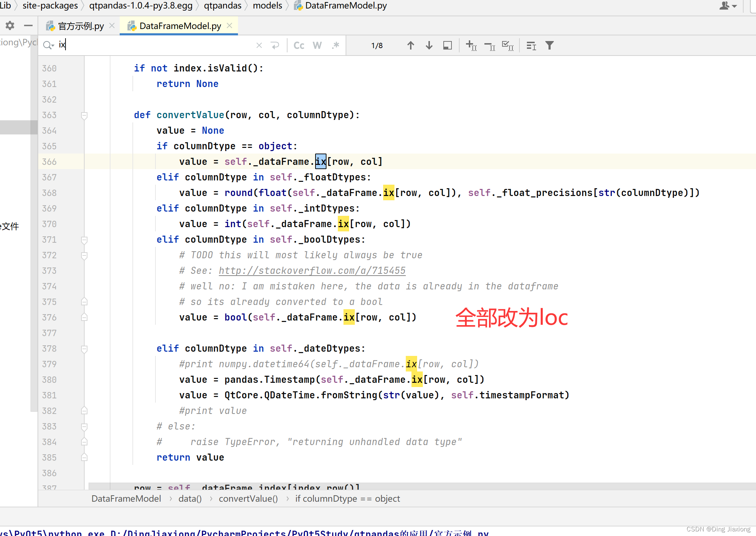Image resolution: width=756 pixels, height=536 pixels.
Task: Open stackoverflow.com/a/715455 link
Action: coord(312,271)
